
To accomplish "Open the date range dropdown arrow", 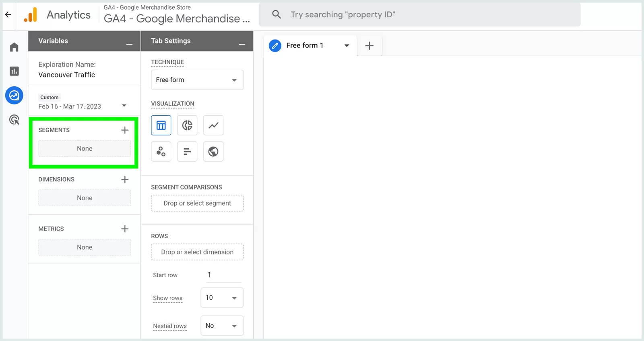I will 124,106.
